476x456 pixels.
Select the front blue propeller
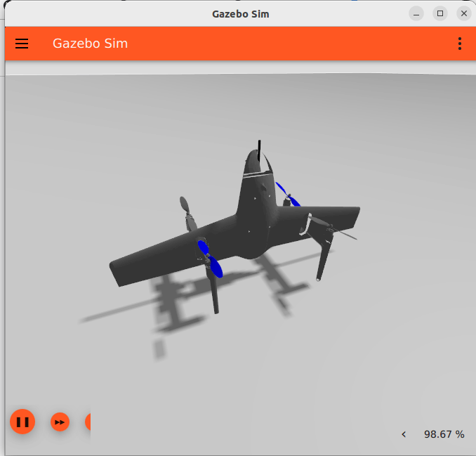coord(210,258)
